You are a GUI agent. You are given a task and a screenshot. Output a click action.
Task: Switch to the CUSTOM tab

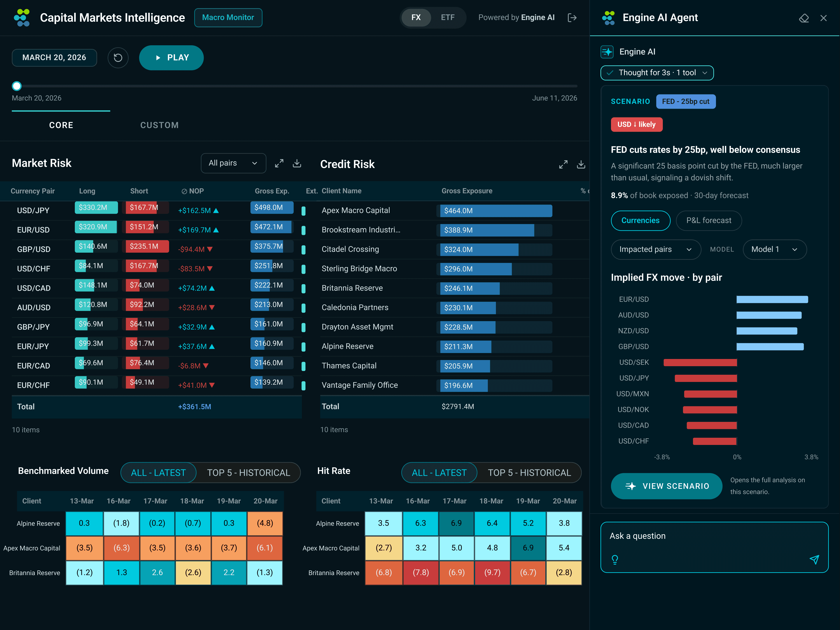159,125
